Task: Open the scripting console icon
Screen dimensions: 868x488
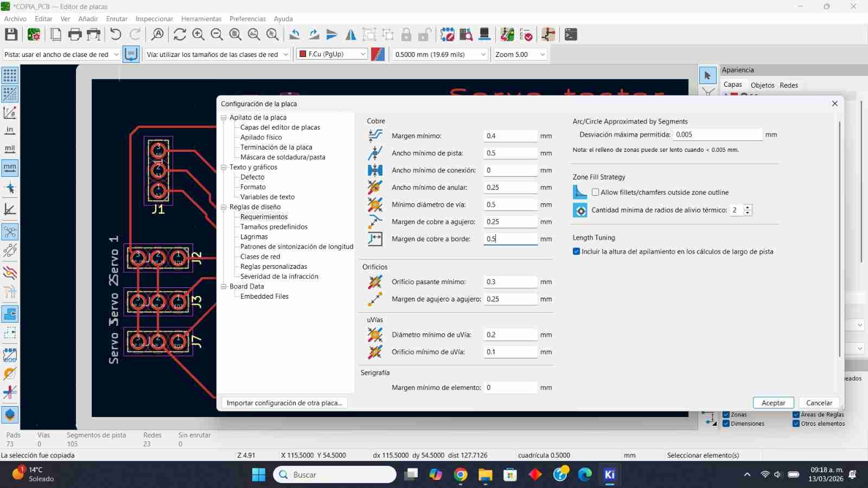Action: pyautogui.click(x=571, y=35)
